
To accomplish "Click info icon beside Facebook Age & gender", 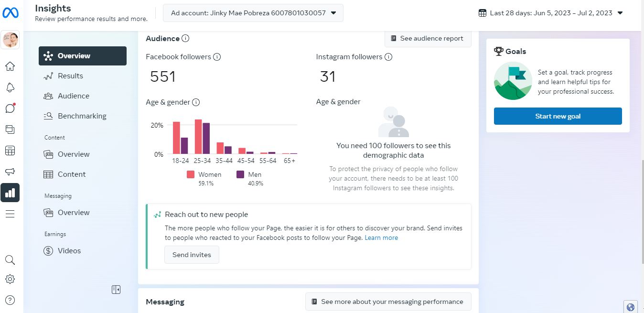I will pyautogui.click(x=196, y=102).
